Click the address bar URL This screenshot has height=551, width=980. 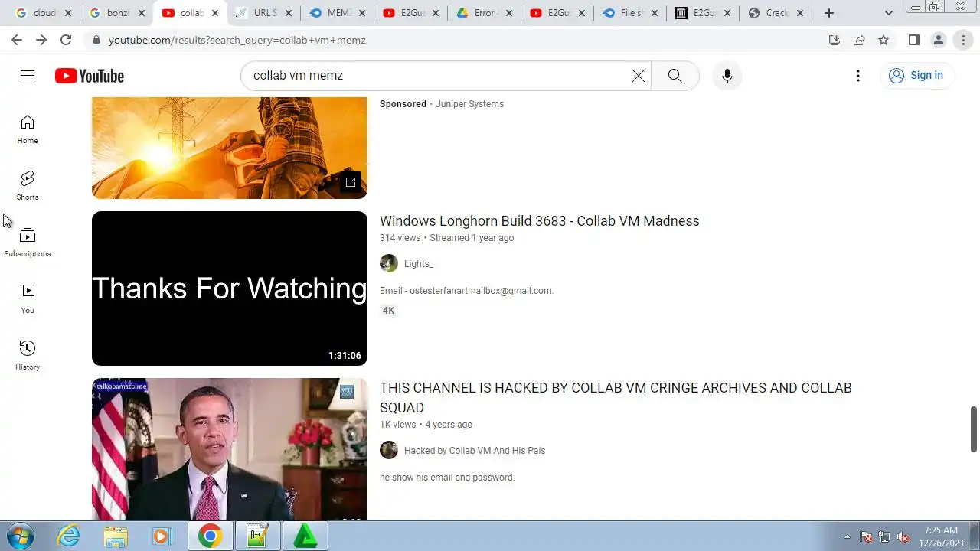coord(237,40)
